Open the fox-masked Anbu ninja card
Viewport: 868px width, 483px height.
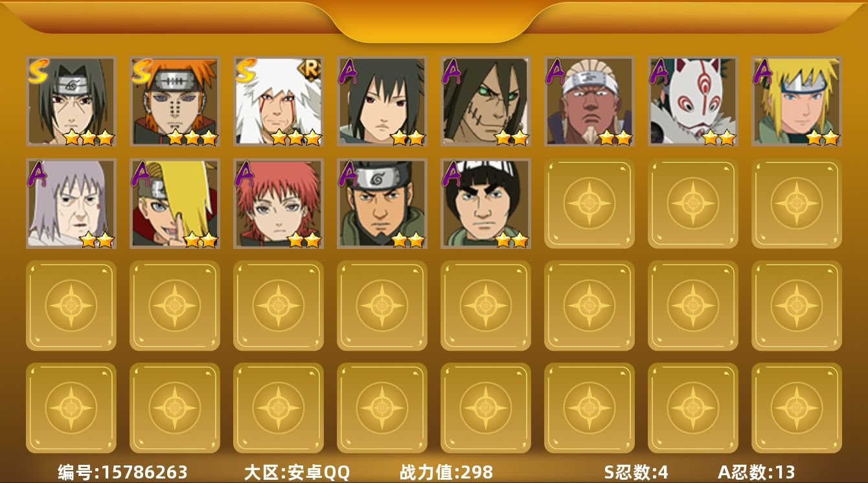point(693,101)
